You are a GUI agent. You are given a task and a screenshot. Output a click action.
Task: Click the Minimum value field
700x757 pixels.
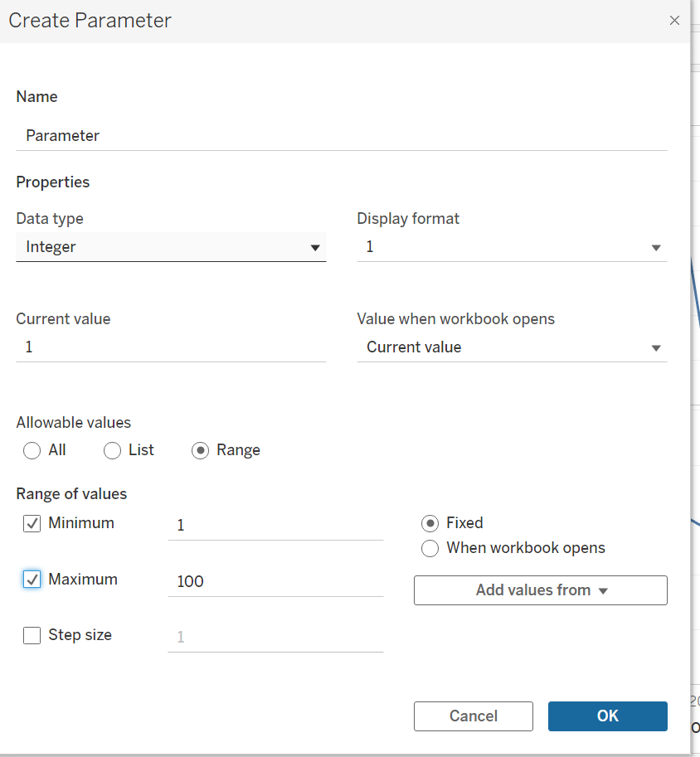[275, 525]
